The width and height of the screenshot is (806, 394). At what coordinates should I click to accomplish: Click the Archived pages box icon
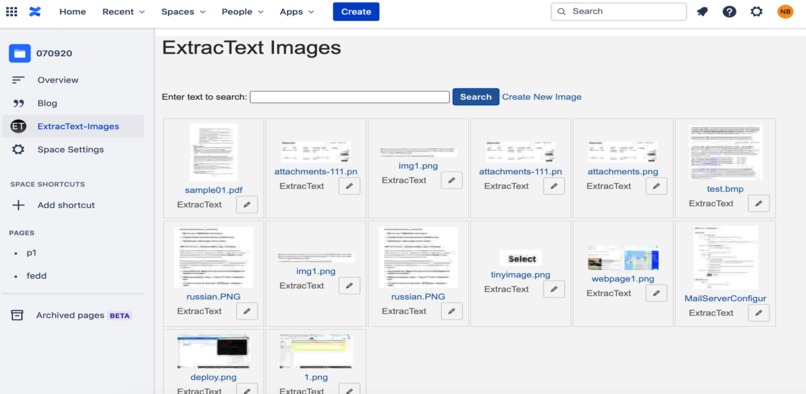(17, 315)
